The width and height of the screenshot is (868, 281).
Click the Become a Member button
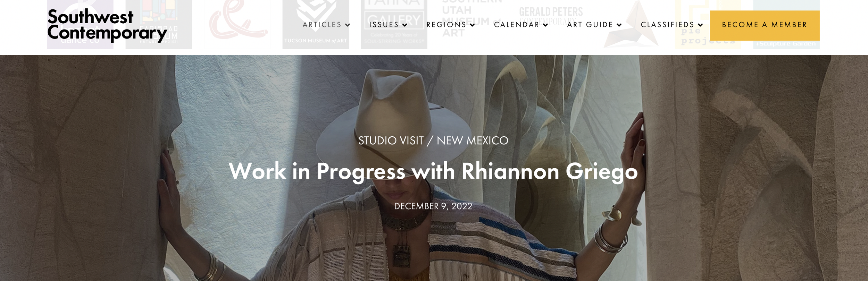[x=765, y=25]
